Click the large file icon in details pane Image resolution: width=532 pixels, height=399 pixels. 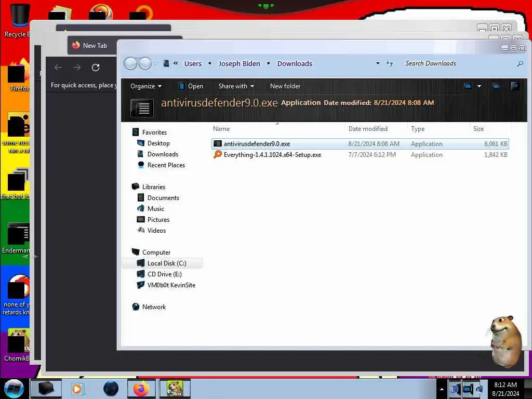click(x=142, y=108)
